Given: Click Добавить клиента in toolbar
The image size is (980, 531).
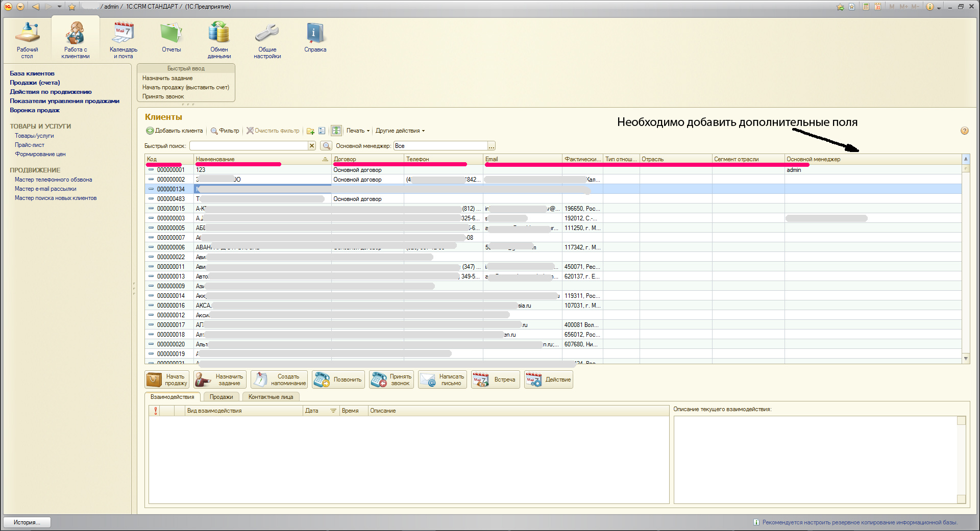Looking at the screenshot, I should pyautogui.click(x=175, y=131).
